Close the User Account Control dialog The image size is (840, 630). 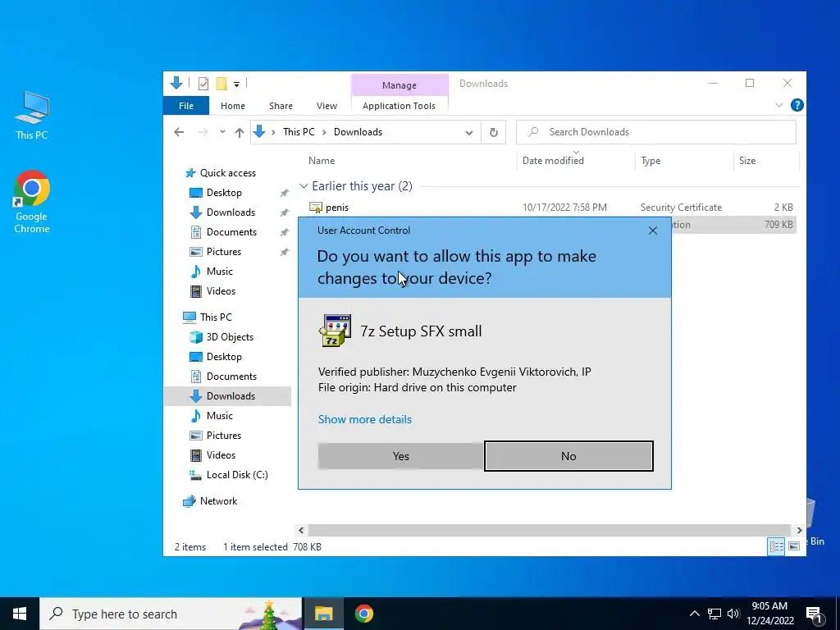click(652, 231)
